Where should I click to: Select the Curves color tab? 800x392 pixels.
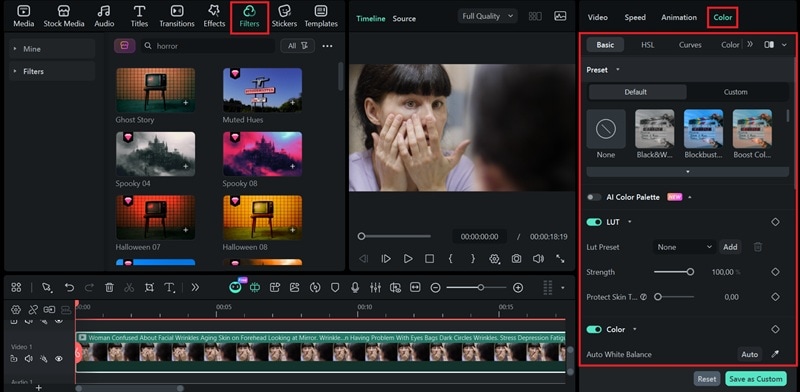pyautogui.click(x=690, y=45)
